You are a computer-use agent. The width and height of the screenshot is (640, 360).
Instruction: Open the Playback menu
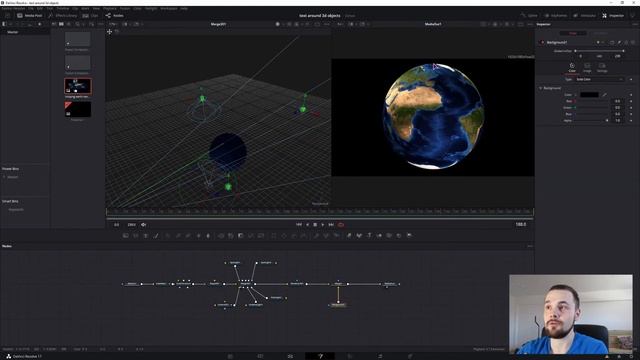click(x=109, y=8)
